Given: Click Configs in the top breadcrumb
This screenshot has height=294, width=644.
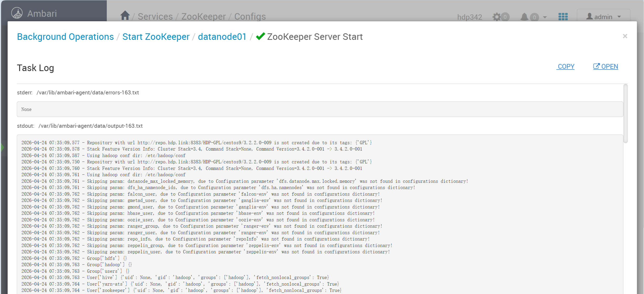Looking at the screenshot, I should tap(250, 17).
